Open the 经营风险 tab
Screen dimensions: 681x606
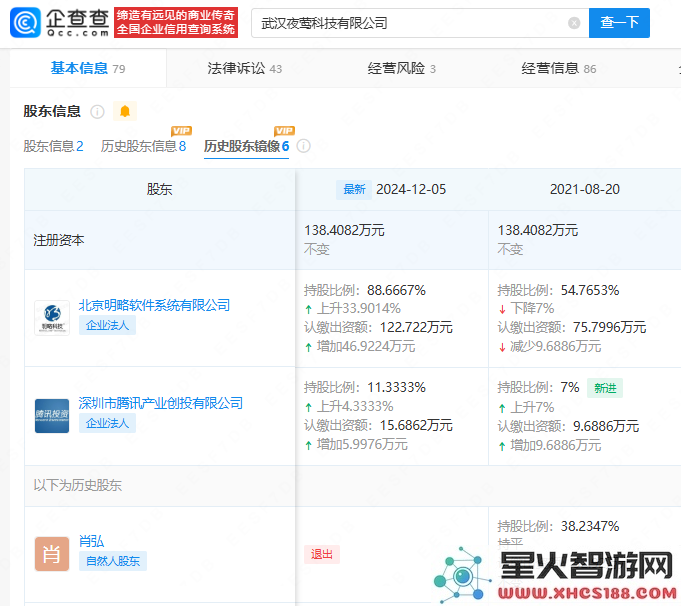401,68
